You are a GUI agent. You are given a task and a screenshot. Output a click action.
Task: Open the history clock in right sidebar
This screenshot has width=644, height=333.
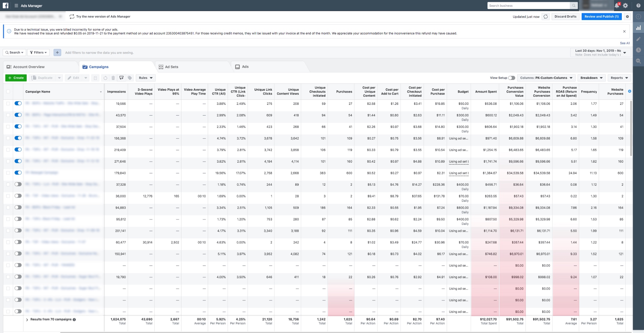(639, 50)
